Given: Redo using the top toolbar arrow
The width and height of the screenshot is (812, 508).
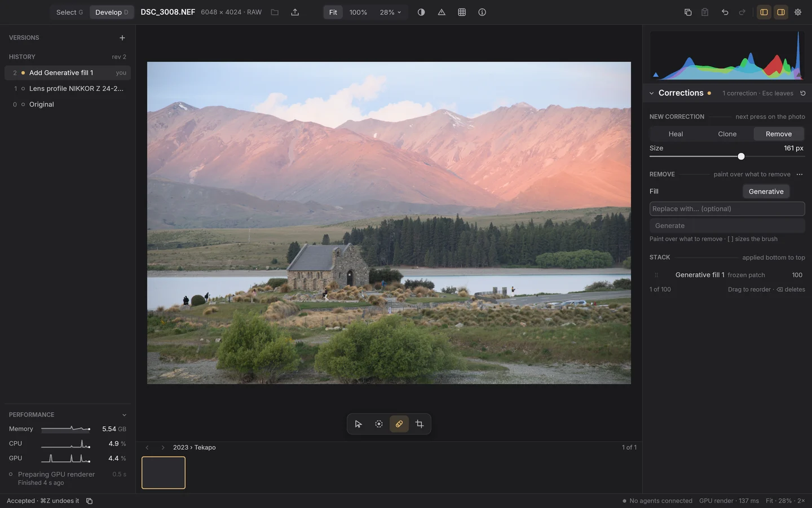Looking at the screenshot, I should [x=742, y=12].
